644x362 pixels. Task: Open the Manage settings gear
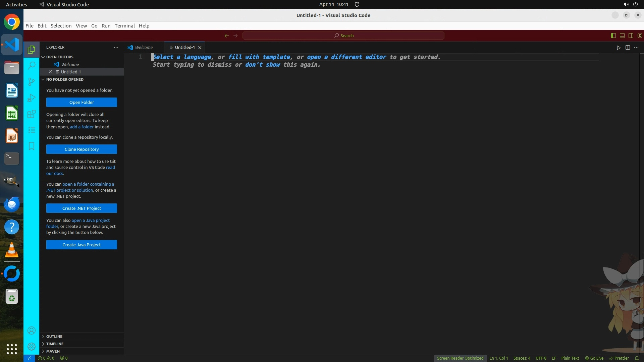point(32,346)
